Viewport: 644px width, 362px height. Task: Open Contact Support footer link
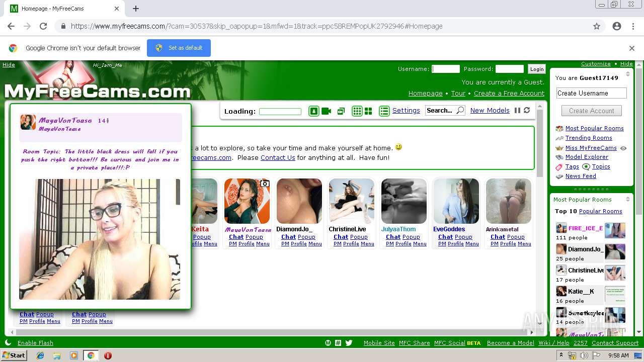click(x=615, y=343)
